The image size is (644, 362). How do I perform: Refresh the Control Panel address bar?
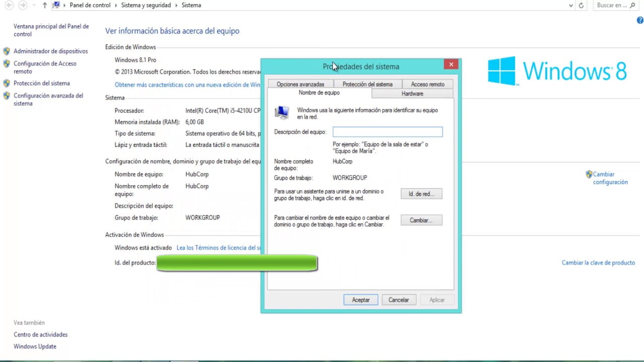point(581,5)
